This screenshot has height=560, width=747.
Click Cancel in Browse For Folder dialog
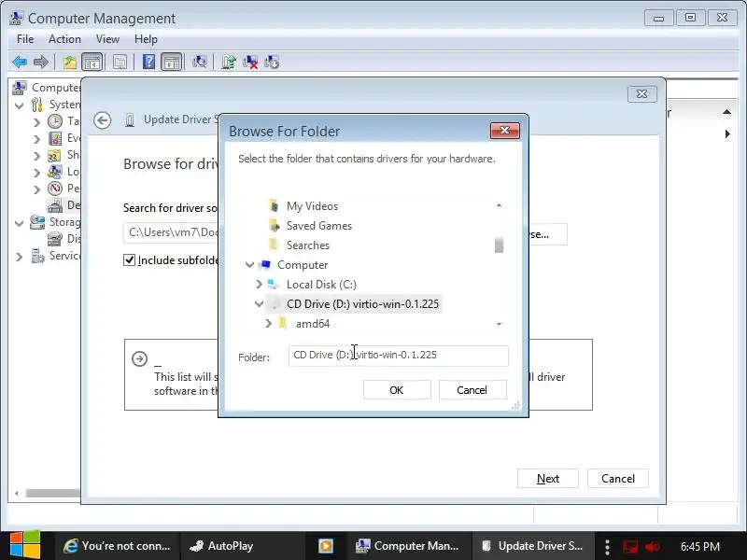(472, 390)
